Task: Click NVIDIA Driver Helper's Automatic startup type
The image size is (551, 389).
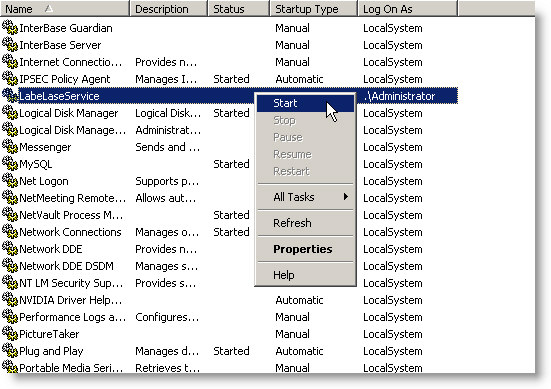Action: point(299,300)
